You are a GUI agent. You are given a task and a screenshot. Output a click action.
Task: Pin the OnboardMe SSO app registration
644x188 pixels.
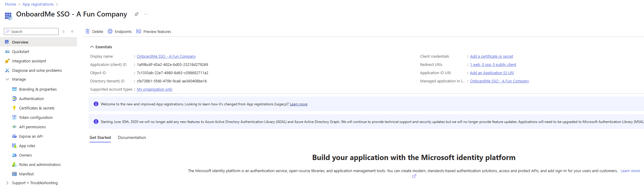(x=136, y=14)
